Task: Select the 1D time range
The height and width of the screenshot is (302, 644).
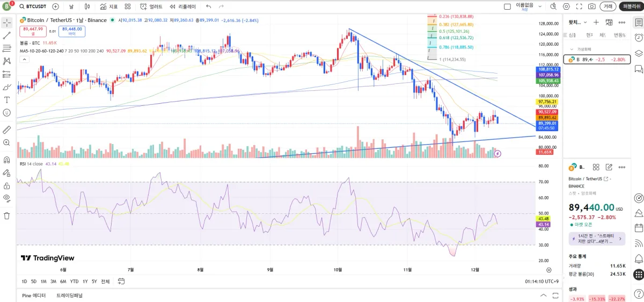Action: (x=24, y=281)
